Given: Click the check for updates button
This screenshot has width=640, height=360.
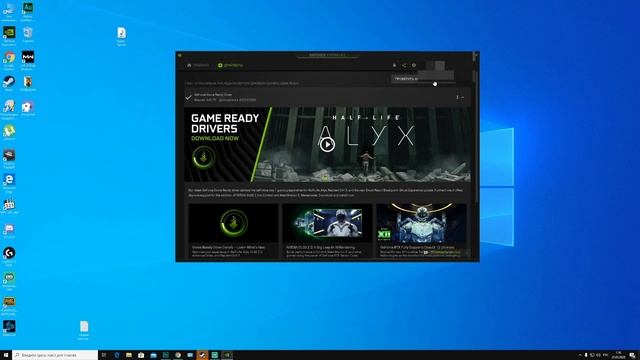Looking at the screenshot, I should (422, 78).
